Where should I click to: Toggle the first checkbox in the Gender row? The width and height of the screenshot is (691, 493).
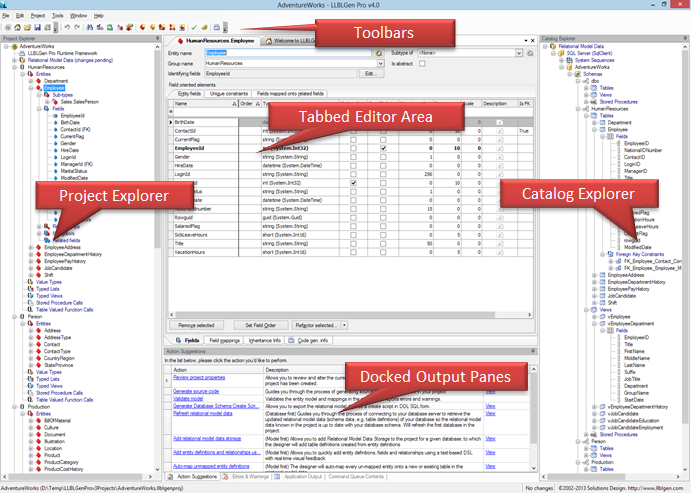354,157
